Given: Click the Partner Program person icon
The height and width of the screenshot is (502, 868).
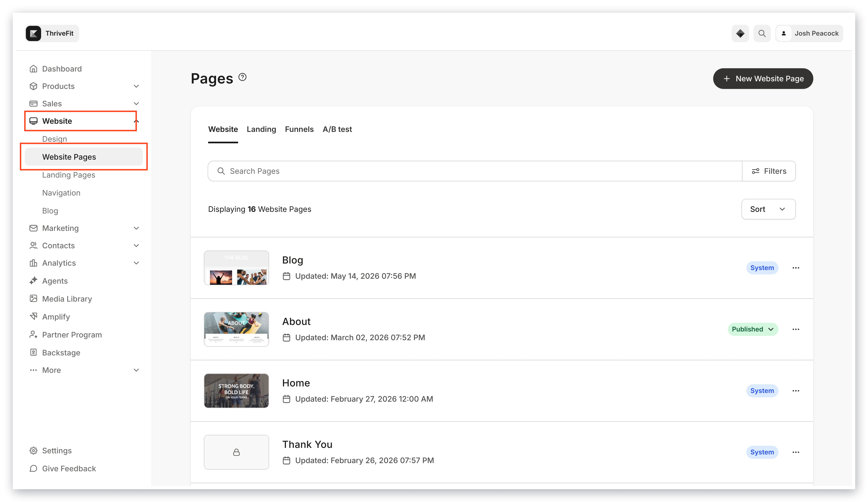Looking at the screenshot, I should click(x=33, y=335).
